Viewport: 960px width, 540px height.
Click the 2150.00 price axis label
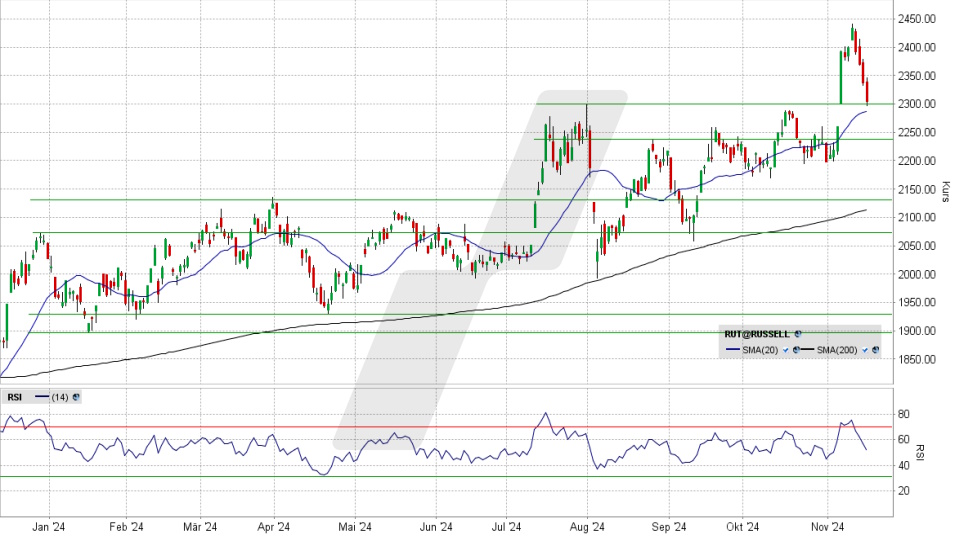coord(917,189)
